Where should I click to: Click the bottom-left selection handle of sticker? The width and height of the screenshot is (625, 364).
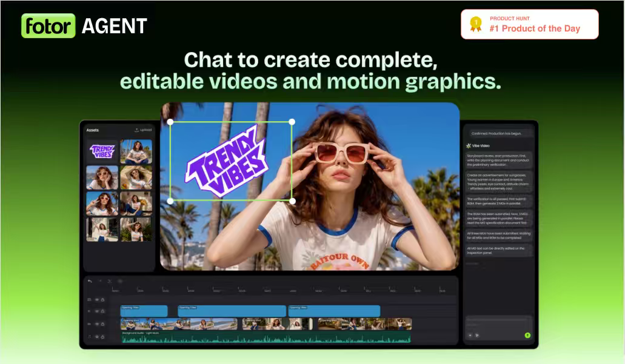pyautogui.click(x=170, y=202)
